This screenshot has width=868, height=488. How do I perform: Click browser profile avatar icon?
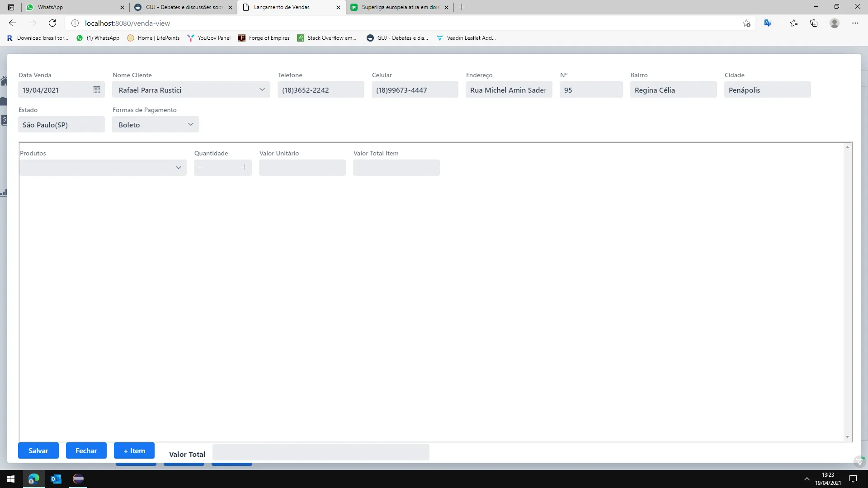pyautogui.click(x=835, y=23)
